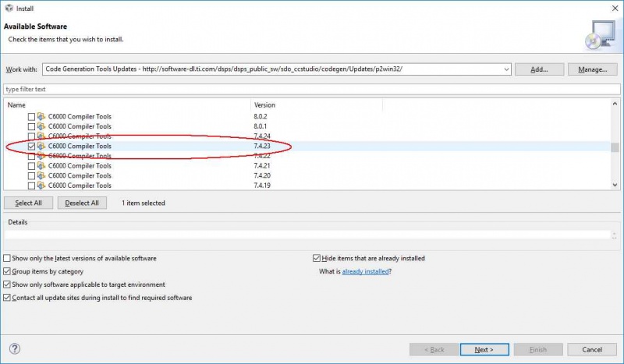624x364 pixels.
Task: Enable show only latest versions option
Action: [x=7, y=258]
